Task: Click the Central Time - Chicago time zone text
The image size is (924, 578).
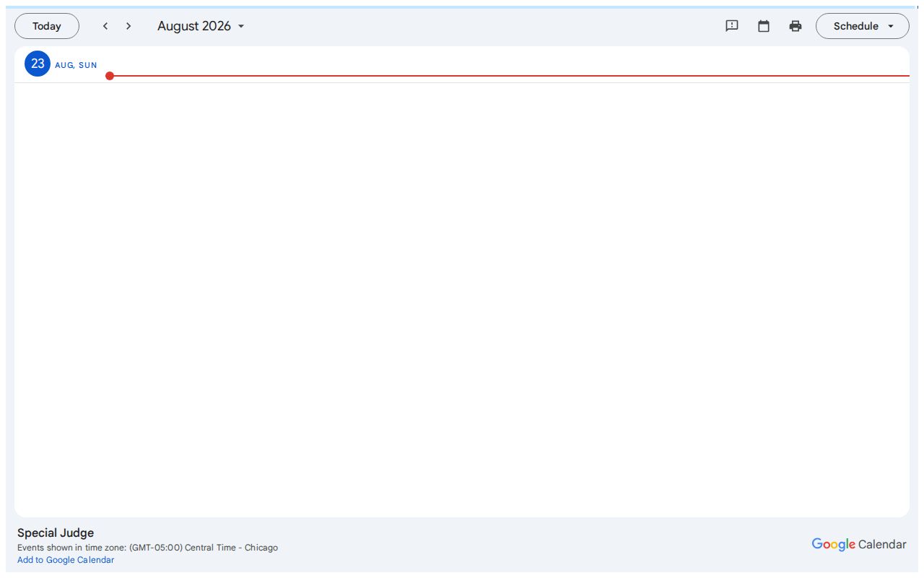Action: point(231,548)
